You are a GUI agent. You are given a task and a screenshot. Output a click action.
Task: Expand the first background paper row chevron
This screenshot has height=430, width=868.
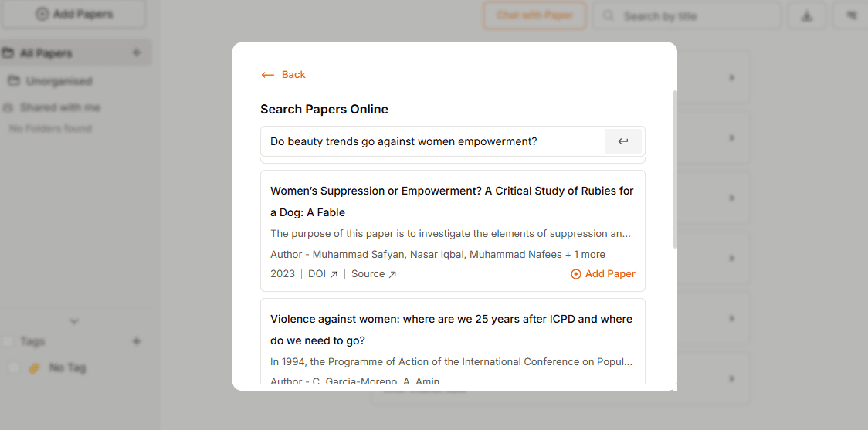(x=731, y=77)
